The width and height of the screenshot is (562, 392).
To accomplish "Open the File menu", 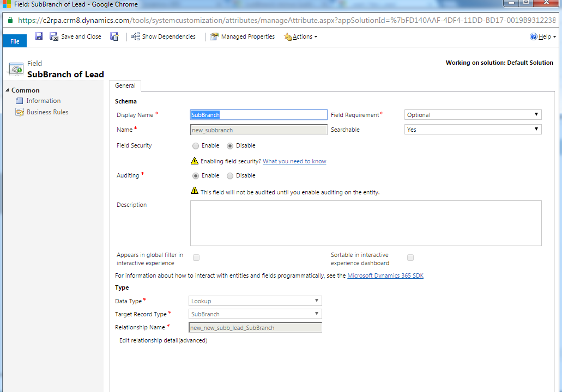I will [x=15, y=41].
